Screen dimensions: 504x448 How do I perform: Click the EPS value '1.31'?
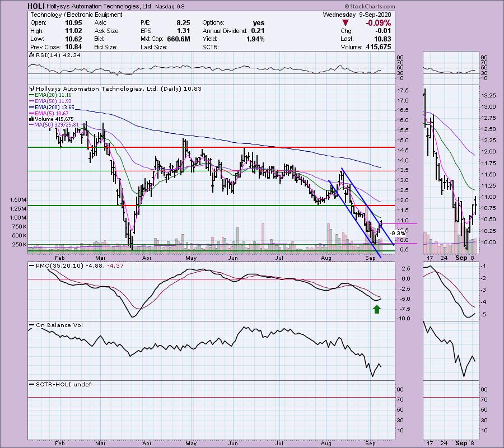(183, 31)
